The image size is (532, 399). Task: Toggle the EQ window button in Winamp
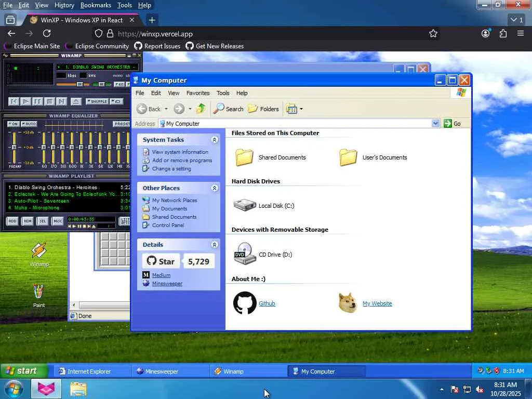point(119,84)
